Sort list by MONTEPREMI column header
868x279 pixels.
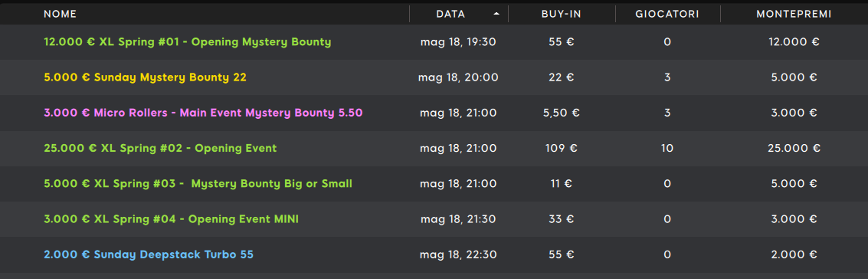(x=794, y=14)
